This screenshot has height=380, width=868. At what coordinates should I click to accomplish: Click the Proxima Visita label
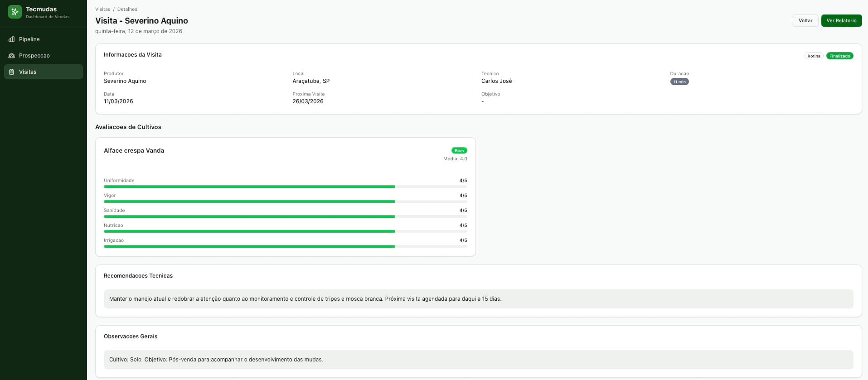pyautogui.click(x=309, y=94)
